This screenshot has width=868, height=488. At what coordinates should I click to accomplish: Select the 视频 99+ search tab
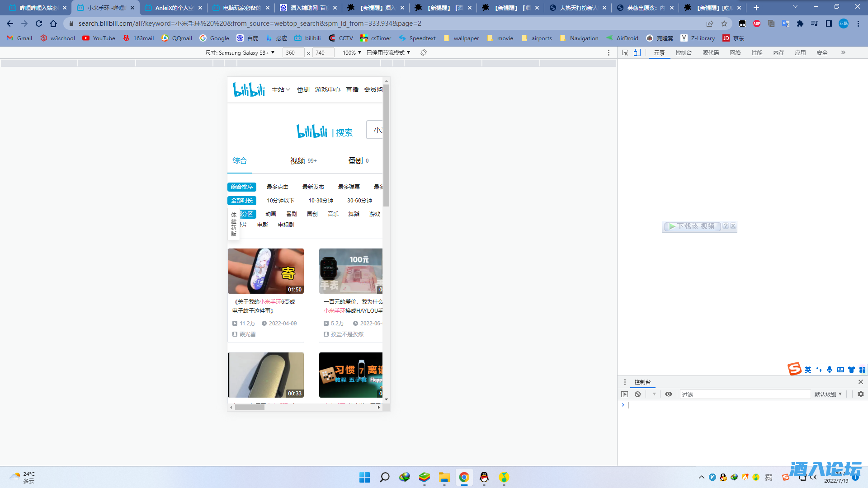[303, 160]
